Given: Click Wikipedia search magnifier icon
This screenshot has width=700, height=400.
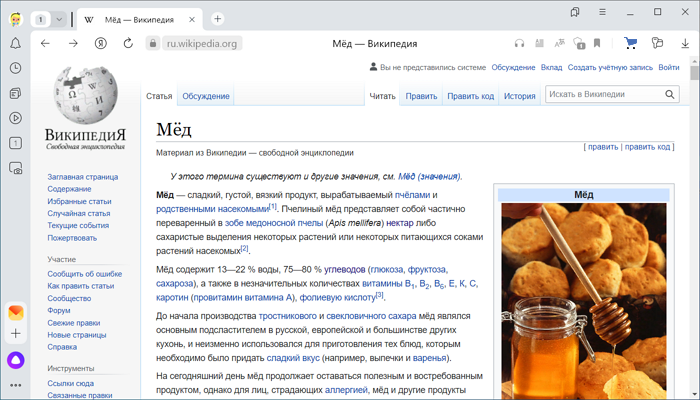Looking at the screenshot, I should coord(670,94).
